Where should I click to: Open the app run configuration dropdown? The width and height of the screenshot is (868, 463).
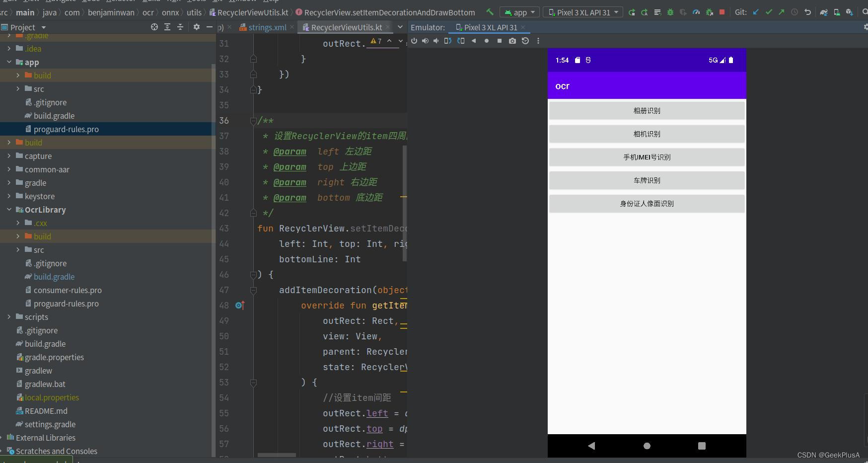[520, 12]
